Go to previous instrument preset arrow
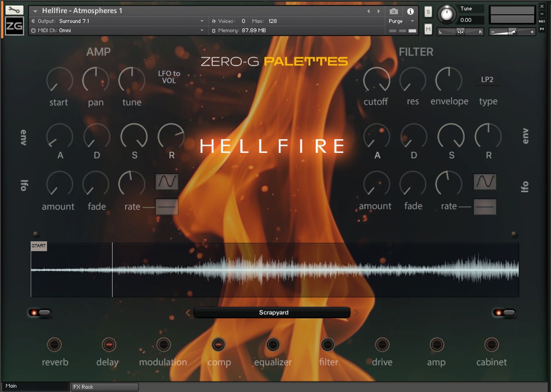This screenshot has height=392, width=551. (x=368, y=11)
